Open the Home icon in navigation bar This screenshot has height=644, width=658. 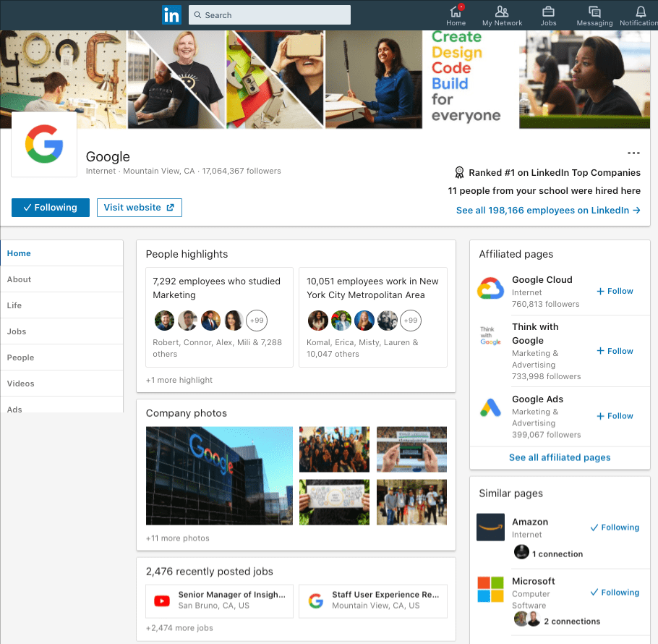coord(456,13)
